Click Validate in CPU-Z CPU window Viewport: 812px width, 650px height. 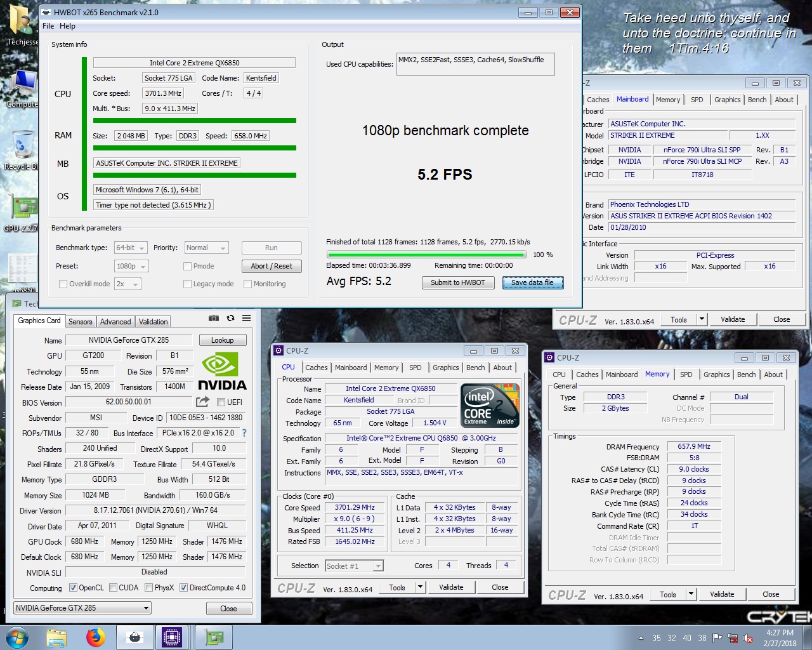[x=451, y=587]
